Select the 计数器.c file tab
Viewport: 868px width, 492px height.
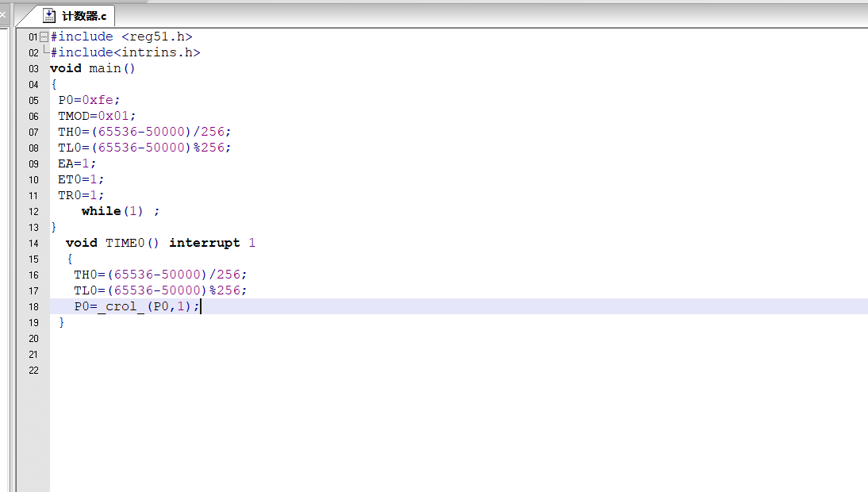click(x=74, y=16)
